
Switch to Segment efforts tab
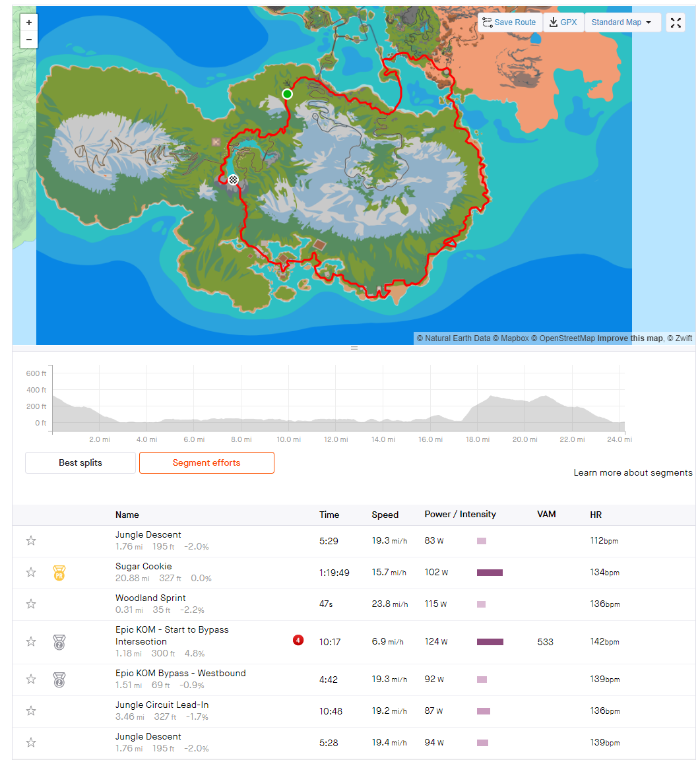click(207, 463)
